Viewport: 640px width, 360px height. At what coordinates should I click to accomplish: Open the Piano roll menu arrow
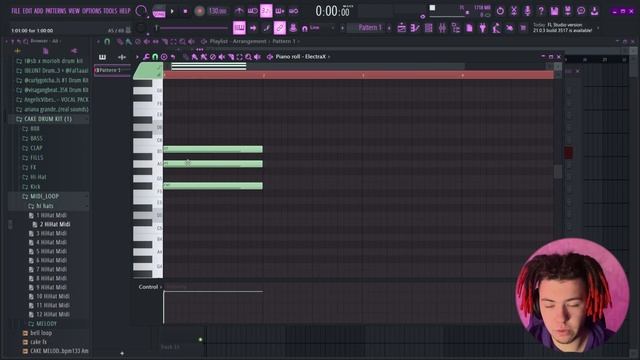point(137,57)
